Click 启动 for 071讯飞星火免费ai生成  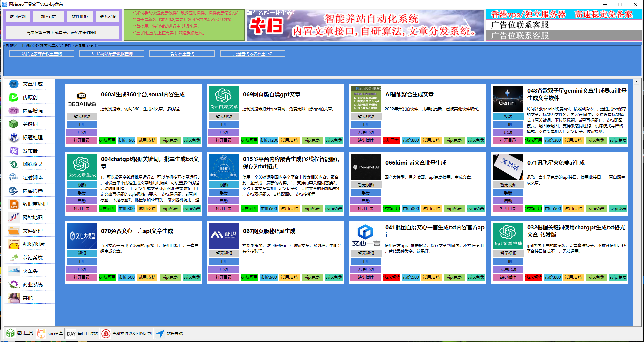pos(508,201)
